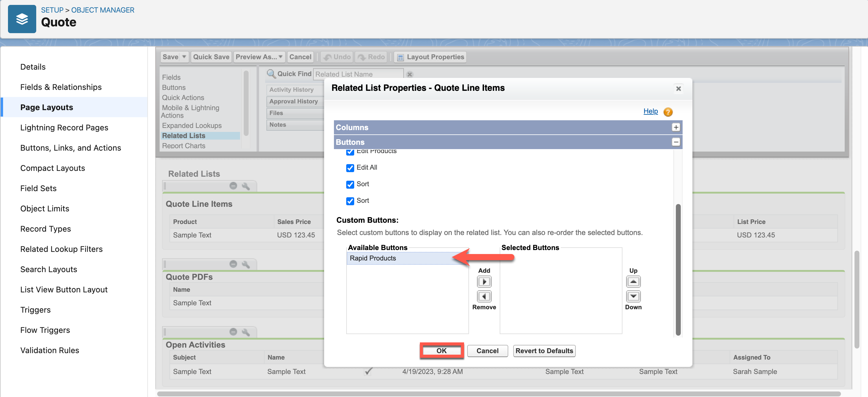Screen dimensions: 868x397
Task: Open Fields & Relationships in sidebar
Action: 61,87
